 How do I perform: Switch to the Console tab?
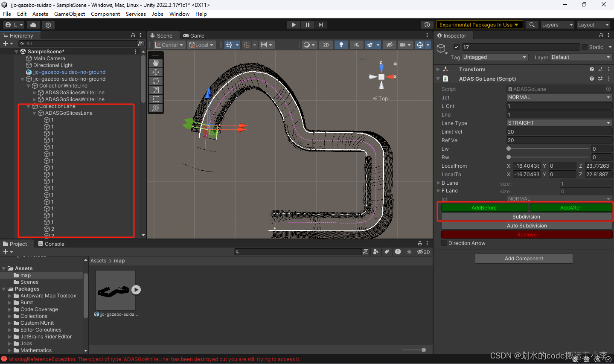[51, 244]
